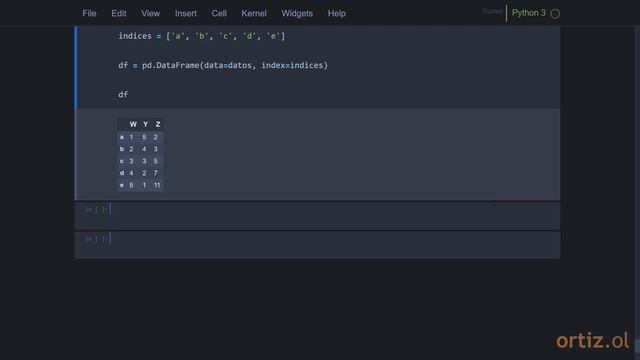The image size is (640, 360).
Task: Click the page scrollbar thumb on the right edge
Action: pyautogui.click(x=637, y=346)
